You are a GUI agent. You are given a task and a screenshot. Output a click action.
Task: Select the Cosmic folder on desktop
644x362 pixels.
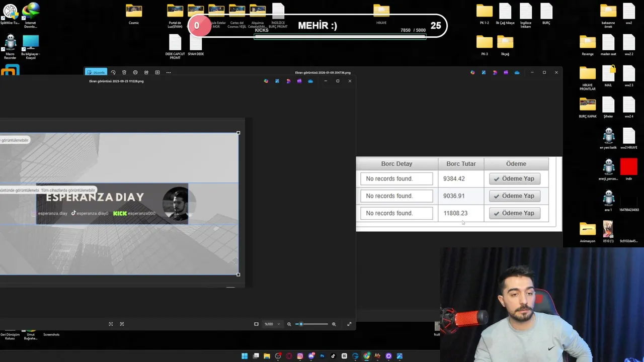coord(134,14)
